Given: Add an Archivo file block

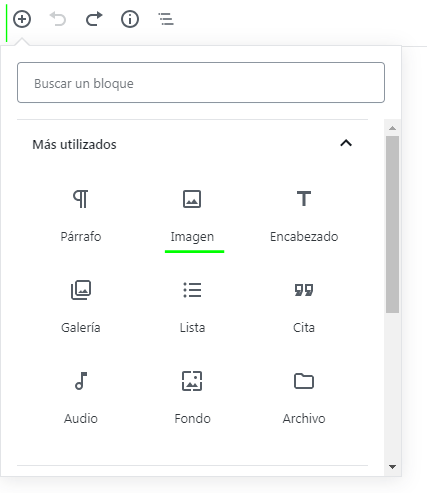Looking at the screenshot, I should (x=304, y=397).
